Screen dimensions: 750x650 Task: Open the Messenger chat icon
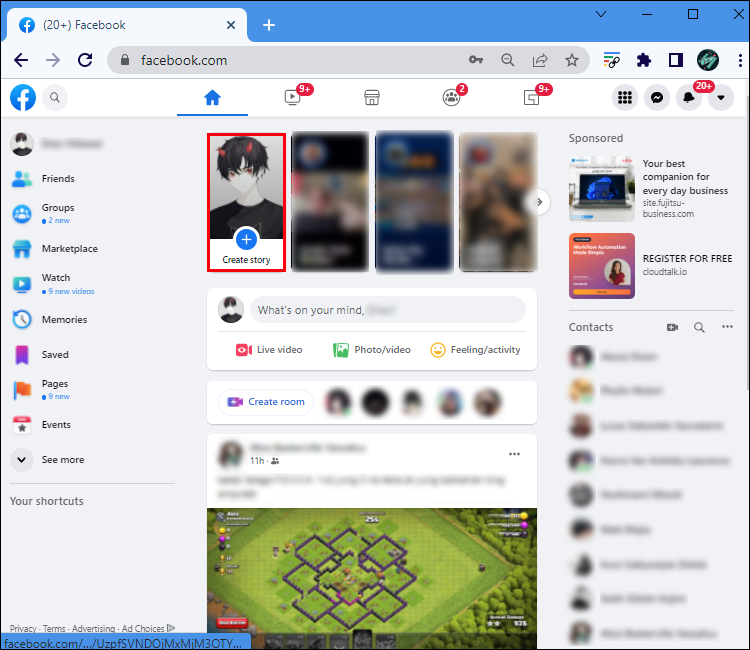point(657,98)
